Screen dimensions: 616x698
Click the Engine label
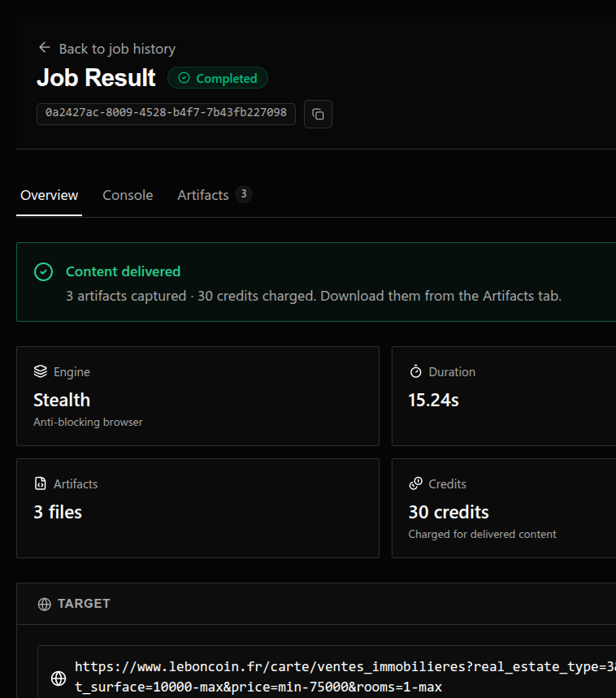point(72,371)
